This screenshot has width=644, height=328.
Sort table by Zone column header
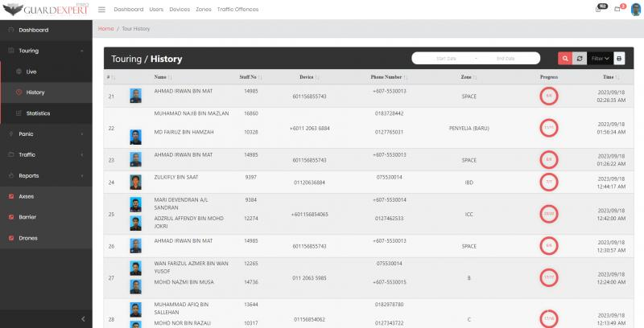click(466, 77)
